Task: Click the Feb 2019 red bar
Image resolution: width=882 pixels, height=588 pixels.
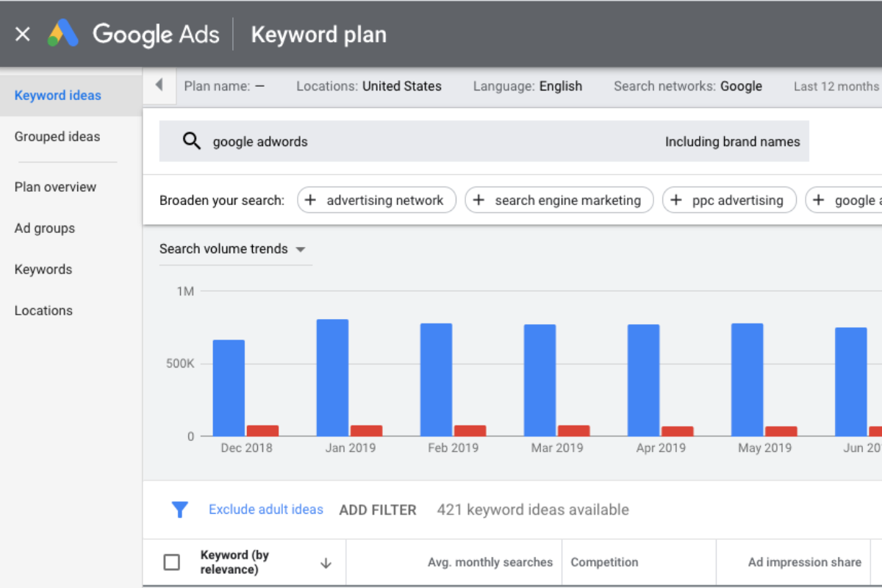Action: coord(470,431)
